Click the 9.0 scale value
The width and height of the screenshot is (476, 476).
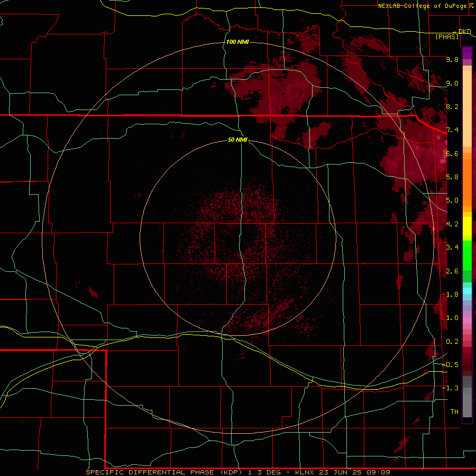(452, 83)
